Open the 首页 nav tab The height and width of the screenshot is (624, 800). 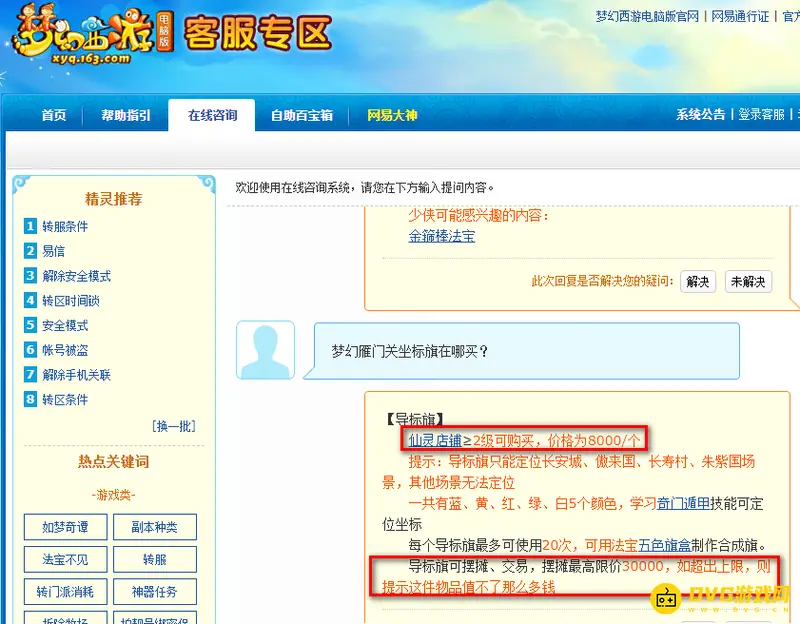[54, 115]
